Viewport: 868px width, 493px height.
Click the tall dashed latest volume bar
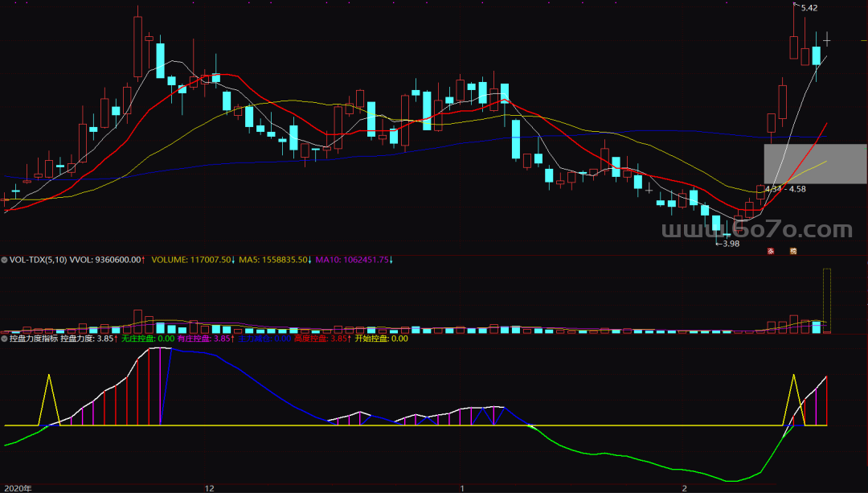[826, 300]
